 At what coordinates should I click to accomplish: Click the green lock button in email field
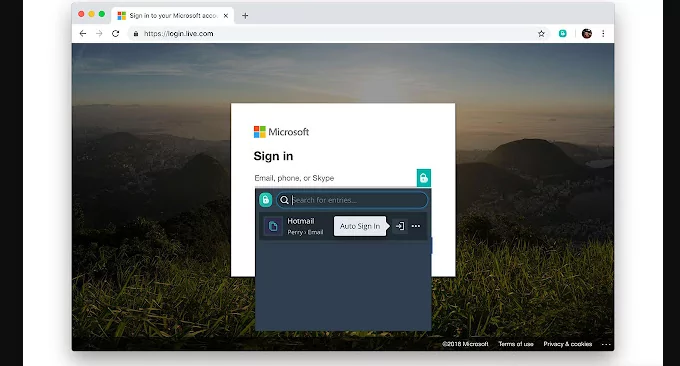[424, 178]
